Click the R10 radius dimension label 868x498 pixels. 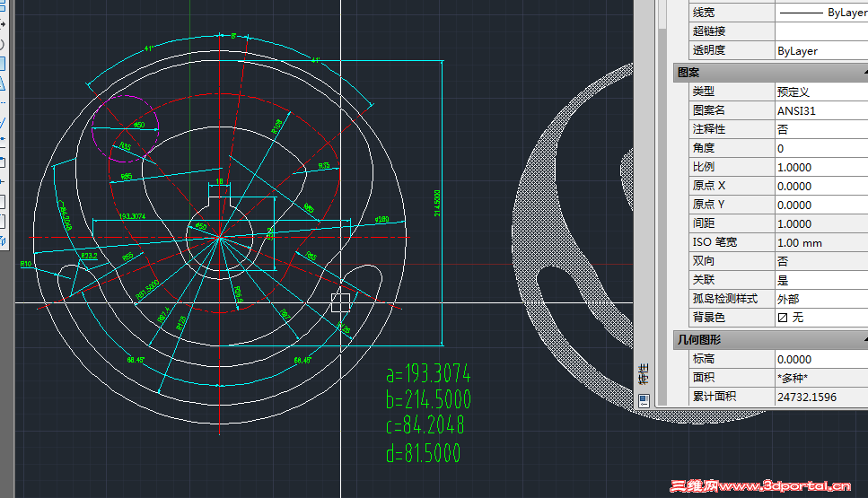[x=25, y=264]
